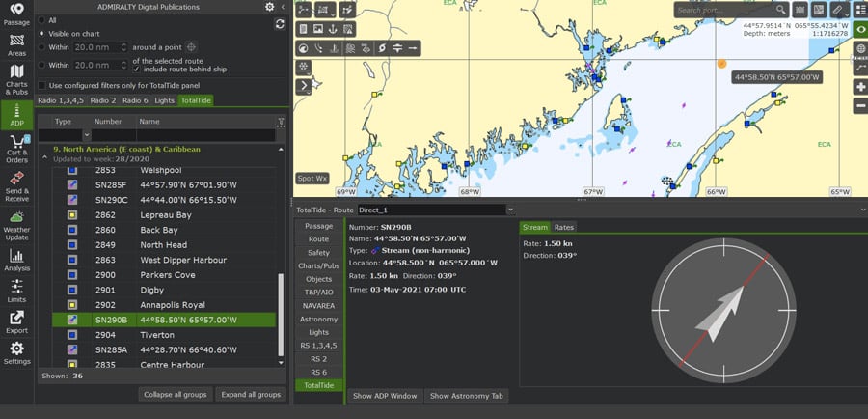Screen dimensions: 868x419
Task: Collapse the ADMIRALTY Digital Publications panel arrow
Action: coord(283,7)
